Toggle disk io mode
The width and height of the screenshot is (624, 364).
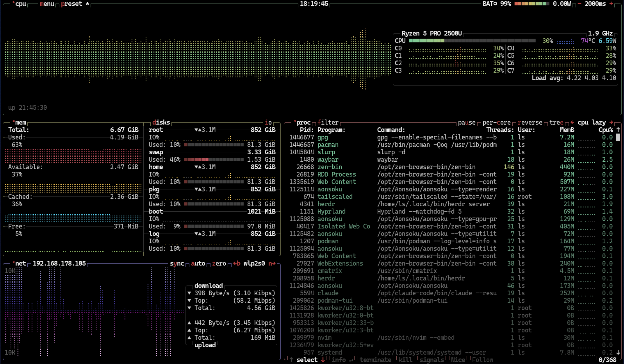point(268,122)
